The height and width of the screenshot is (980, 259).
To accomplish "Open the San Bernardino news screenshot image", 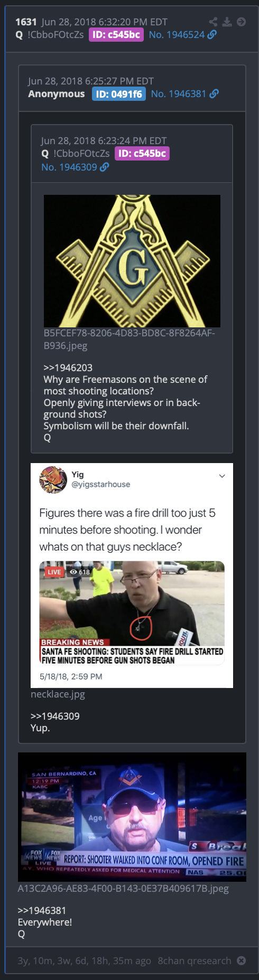I will [x=132, y=817].
